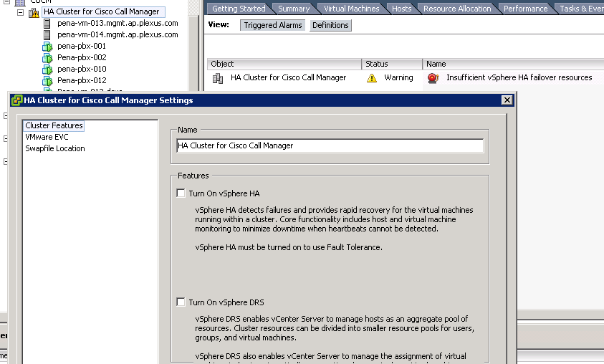
Task: Open the Resource Allocation tab
Action: [457, 9]
